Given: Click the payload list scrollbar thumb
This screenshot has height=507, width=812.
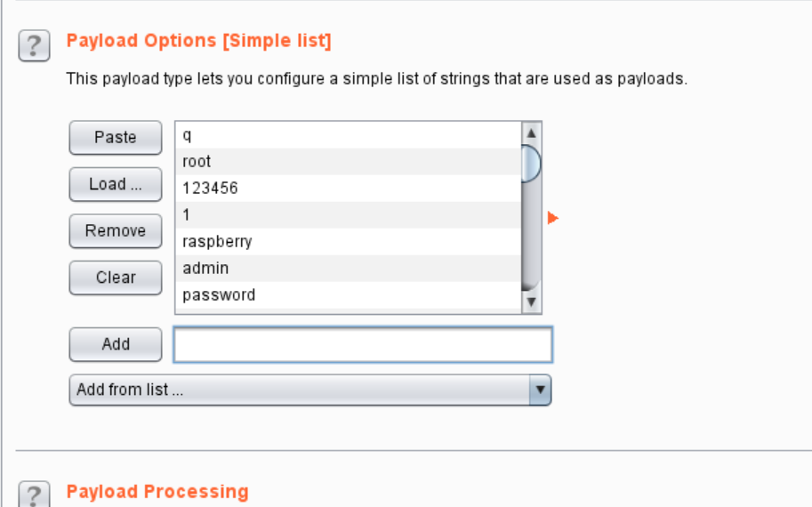Looking at the screenshot, I should (x=531, y=164).
